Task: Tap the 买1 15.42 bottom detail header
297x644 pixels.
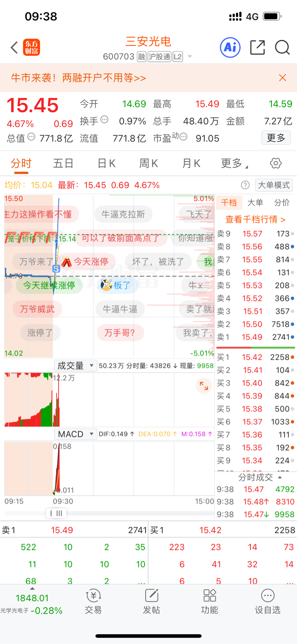Action: coord(223,530)
